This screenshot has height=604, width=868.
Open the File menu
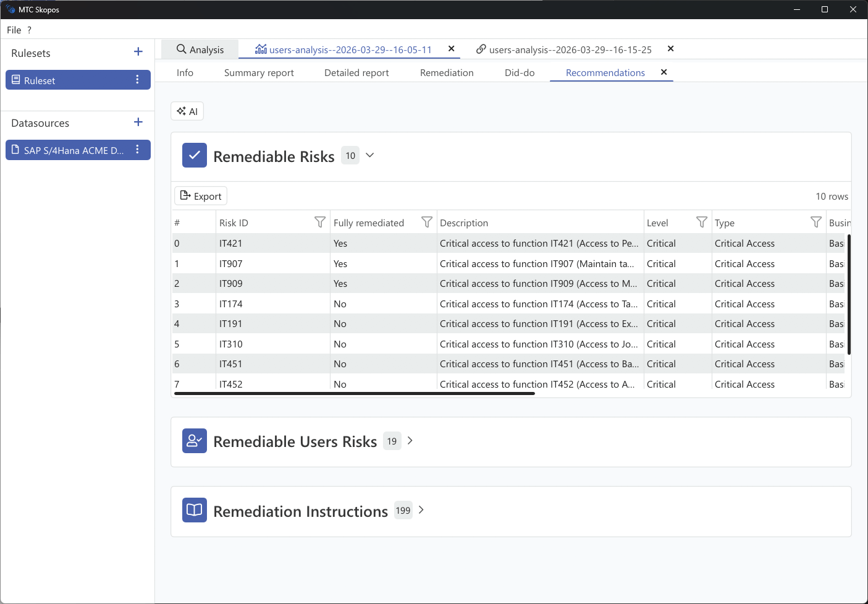click(x=14, y=30)
